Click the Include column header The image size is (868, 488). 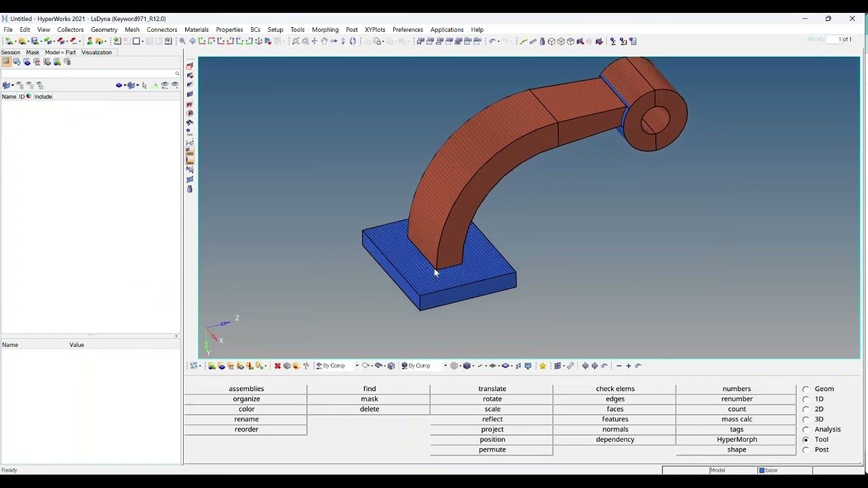coord(43,97)
